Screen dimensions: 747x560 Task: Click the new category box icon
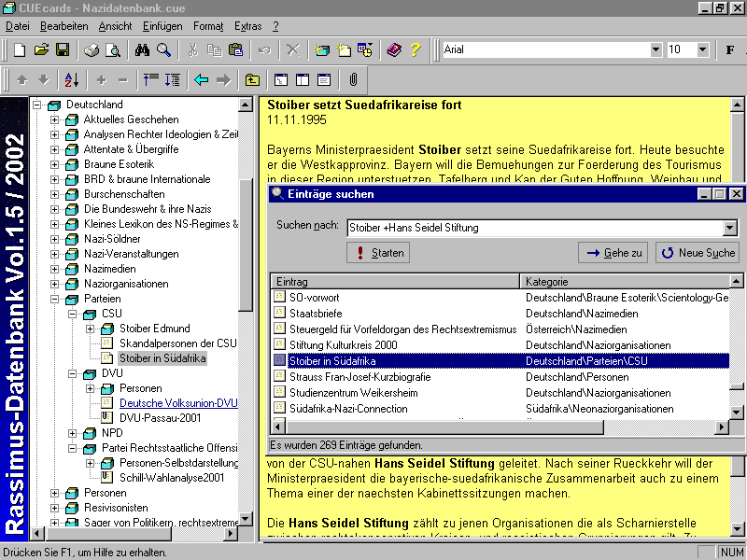click(x=322, y=49)
